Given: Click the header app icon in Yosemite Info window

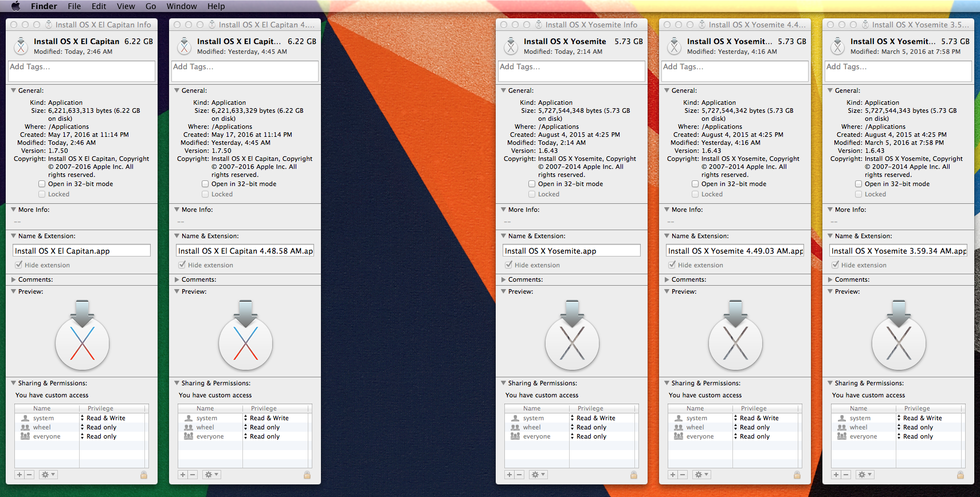Looking at the screenshot, I should [511, 46].
